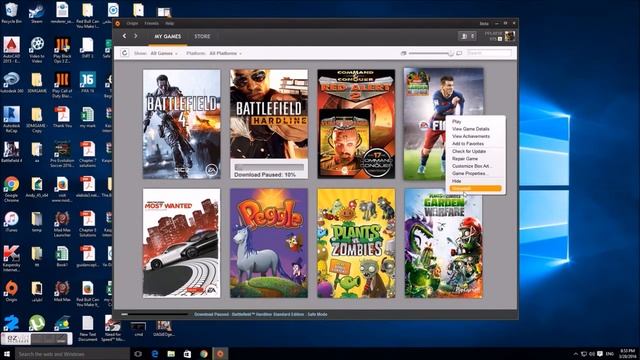The height and width of the screenshot is (360, 640).
Task: Open the Video to Video shortcut
Action: click(37, 50)
